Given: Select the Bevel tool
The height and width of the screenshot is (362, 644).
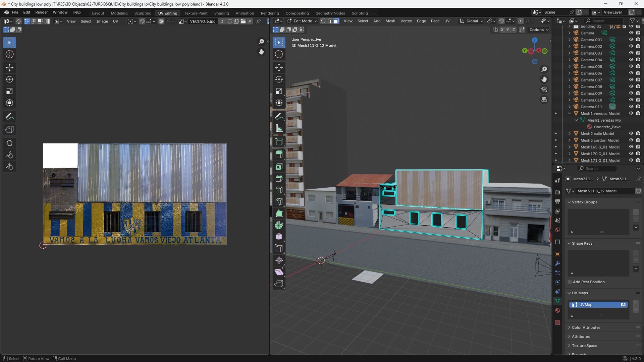Looking at the screenshot, I should tap(279, 178).
